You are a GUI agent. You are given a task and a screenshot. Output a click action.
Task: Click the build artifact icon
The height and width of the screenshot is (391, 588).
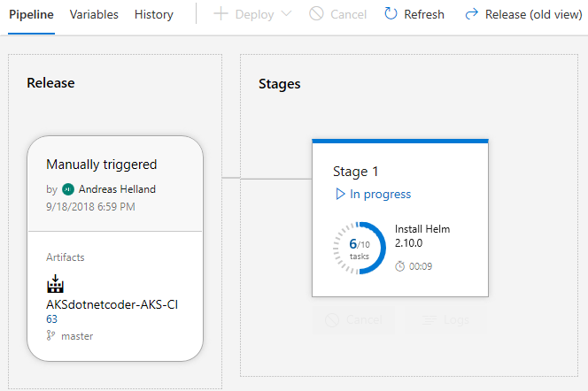55,285
